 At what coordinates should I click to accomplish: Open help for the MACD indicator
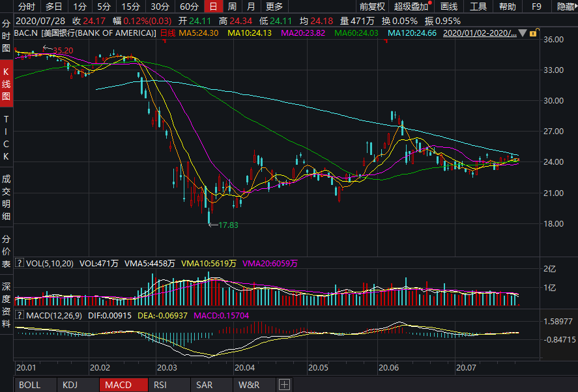(20, 316)
